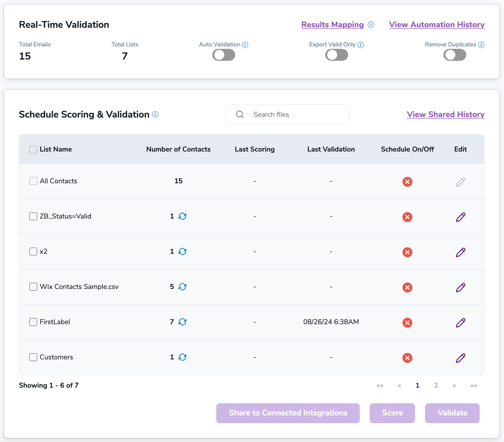
Task: Click schedule off icon for ZB_Status=Valid
Action: (x=407, y=217)
